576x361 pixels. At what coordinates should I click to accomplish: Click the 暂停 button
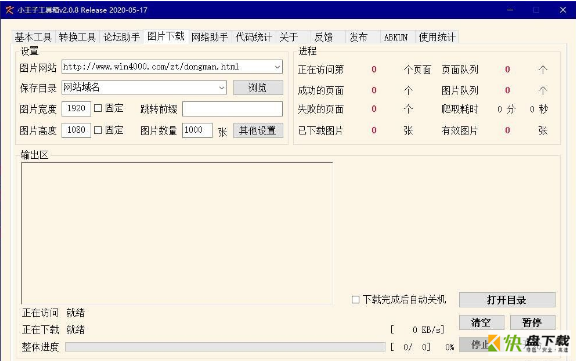tap(532, 322)
